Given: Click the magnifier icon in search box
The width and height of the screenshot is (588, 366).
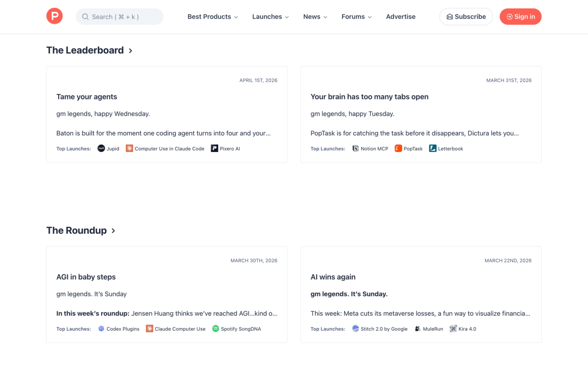Looking at the screenshot, I should point(85,17).
